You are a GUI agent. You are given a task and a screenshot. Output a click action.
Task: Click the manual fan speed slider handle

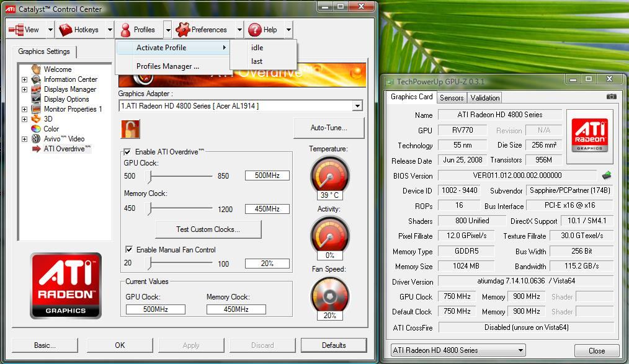(x=150, y=263)
